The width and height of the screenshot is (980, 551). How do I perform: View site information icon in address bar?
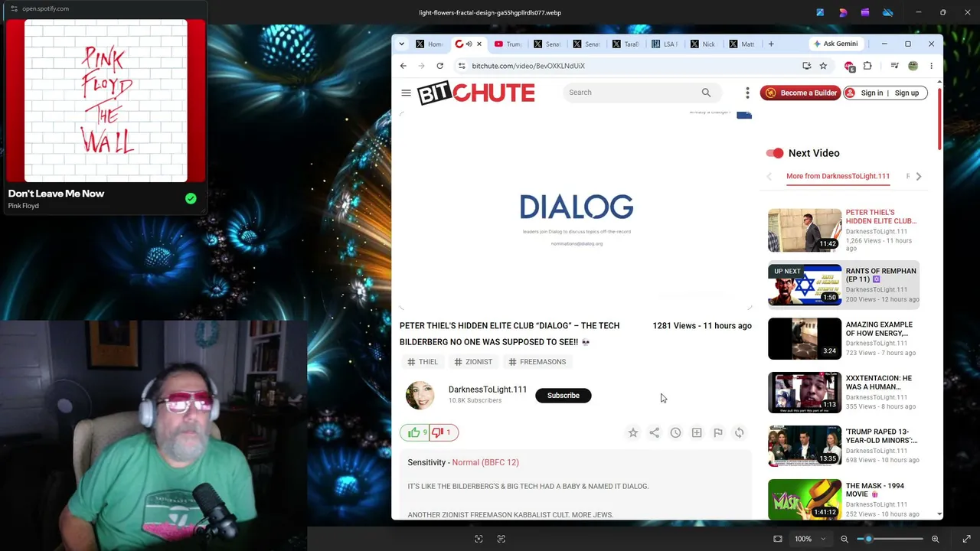461,66
